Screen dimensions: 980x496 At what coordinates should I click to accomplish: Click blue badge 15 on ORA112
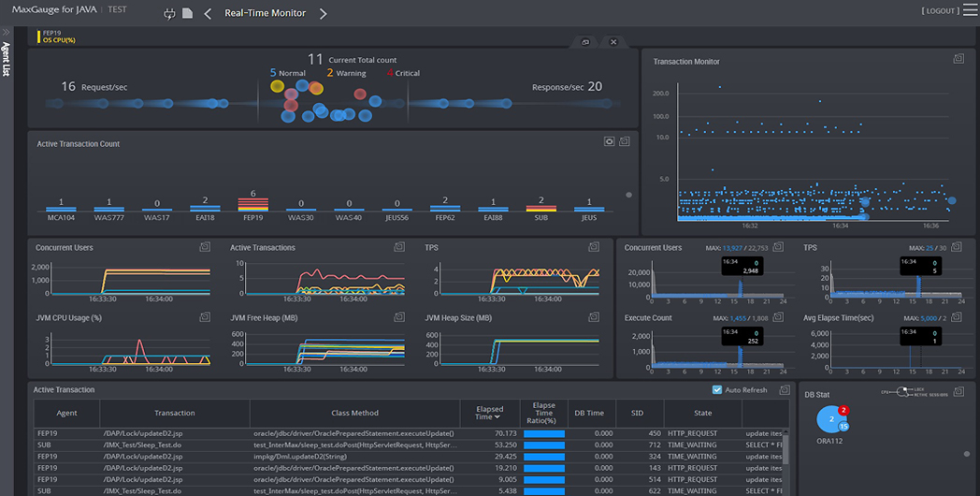[x=843, y=427]
